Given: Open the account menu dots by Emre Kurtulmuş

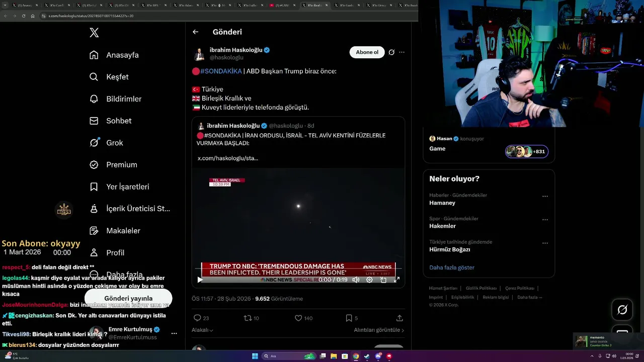Looking at the screenshot, I should [174, 333].
